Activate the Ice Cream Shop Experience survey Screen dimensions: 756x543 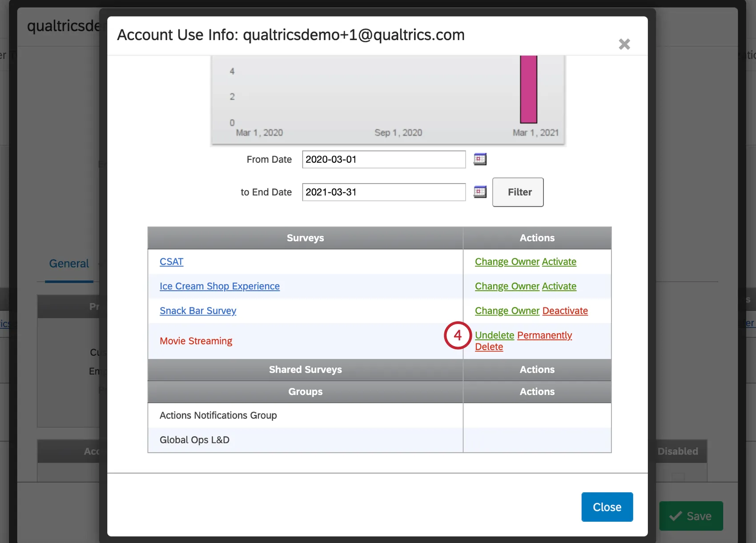tap(559, 286)
